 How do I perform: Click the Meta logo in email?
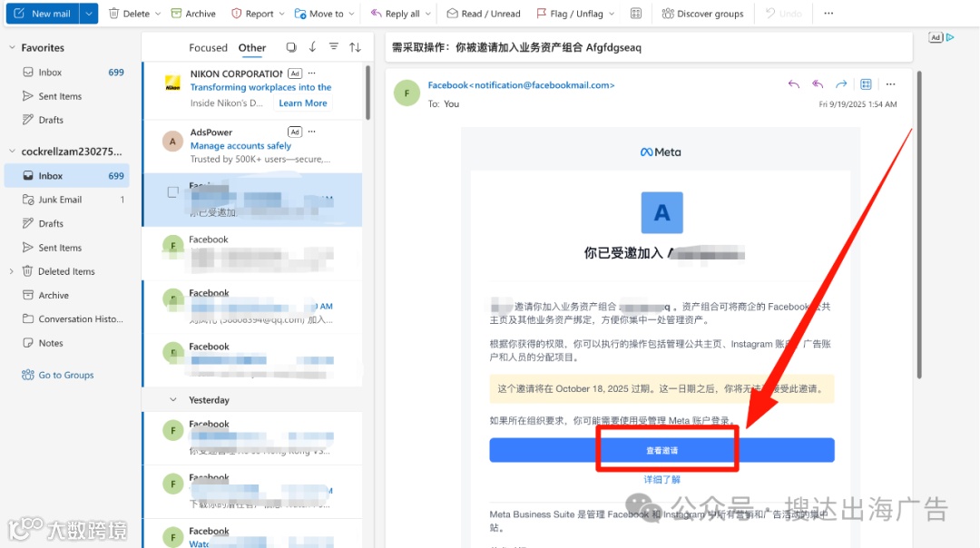(x=661, y=152)
